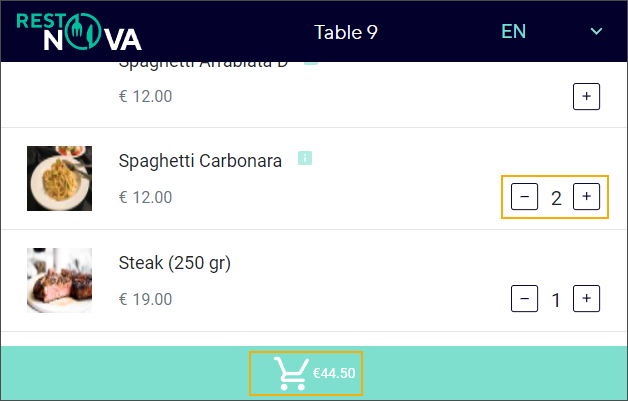
Task: Open the Steak photo thumbnail
Action: pyautogui.click(x=59, y=280)
